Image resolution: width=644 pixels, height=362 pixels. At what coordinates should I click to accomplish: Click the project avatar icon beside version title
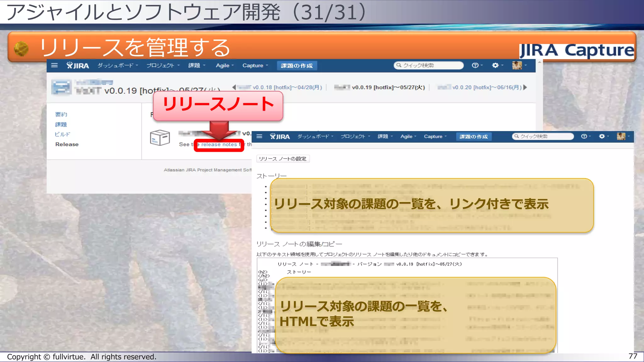point(61,87)
